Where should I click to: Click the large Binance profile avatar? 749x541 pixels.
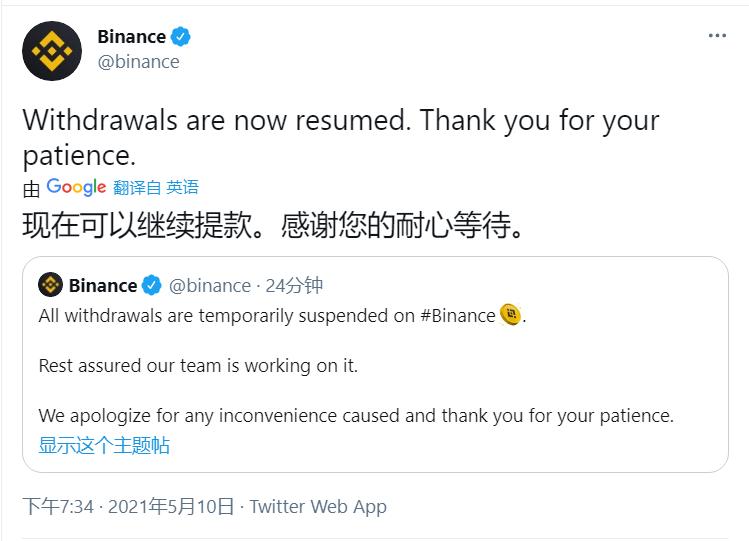click(x=52, y=50)
